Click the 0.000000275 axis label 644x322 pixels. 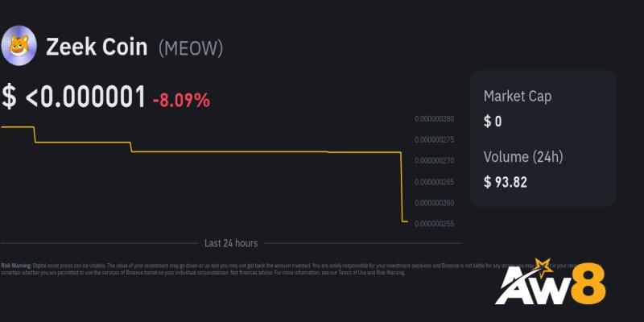click(434, 139)
